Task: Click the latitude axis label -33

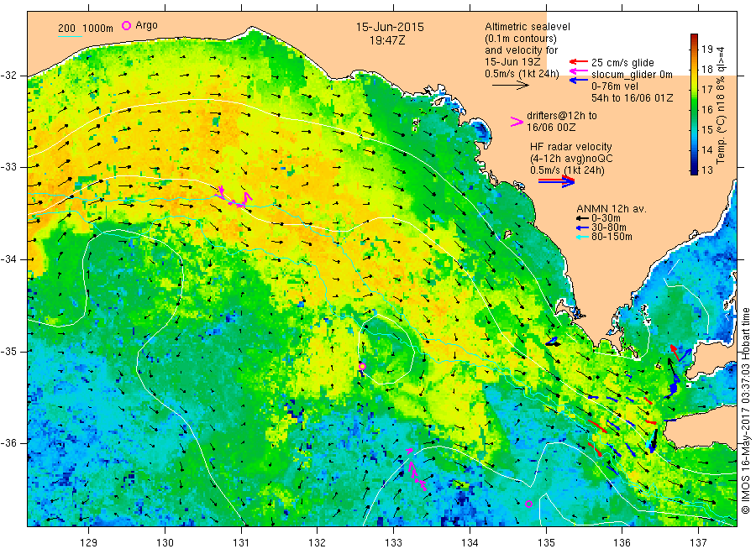Action: point(9,167)
